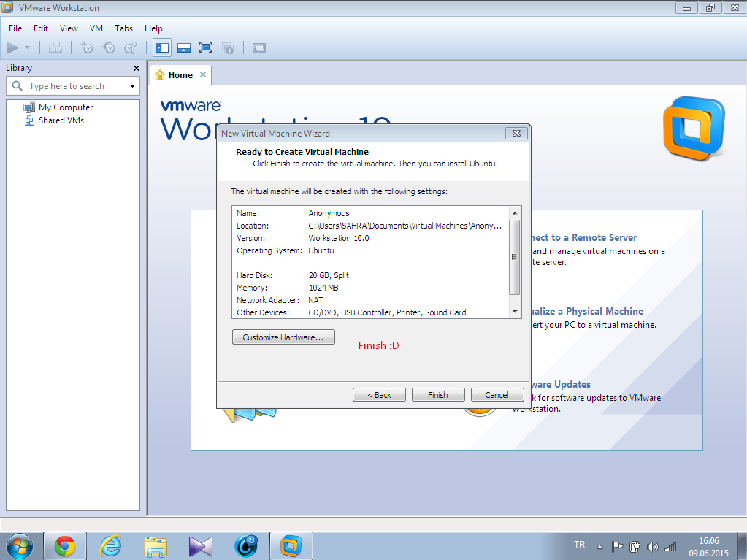The image size is (747, 560).
Task: Close the Home tab
Action: click(203, 74)
